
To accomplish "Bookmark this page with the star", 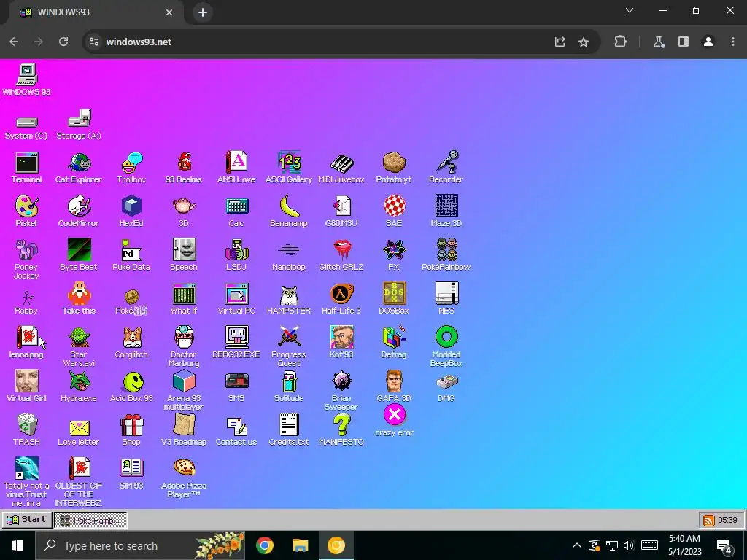I will coord(584,42).
